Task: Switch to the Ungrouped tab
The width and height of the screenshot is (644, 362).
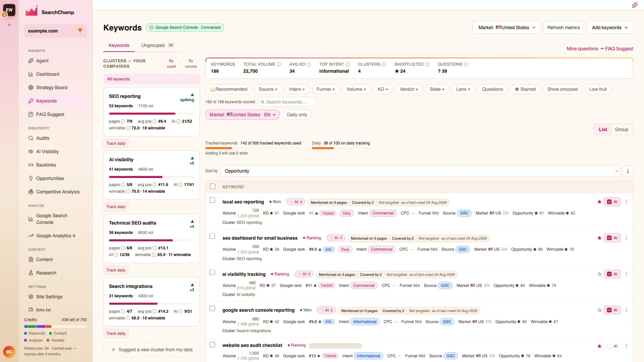Action: (x=157, y=45)
